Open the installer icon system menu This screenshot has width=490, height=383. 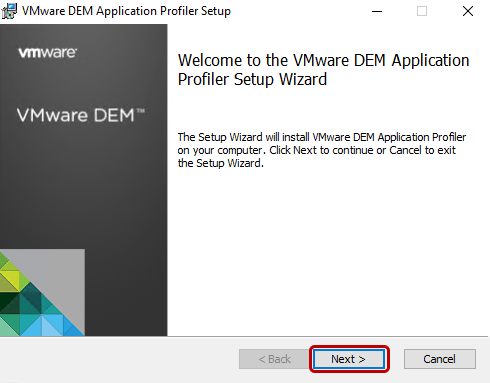point(9,11)
